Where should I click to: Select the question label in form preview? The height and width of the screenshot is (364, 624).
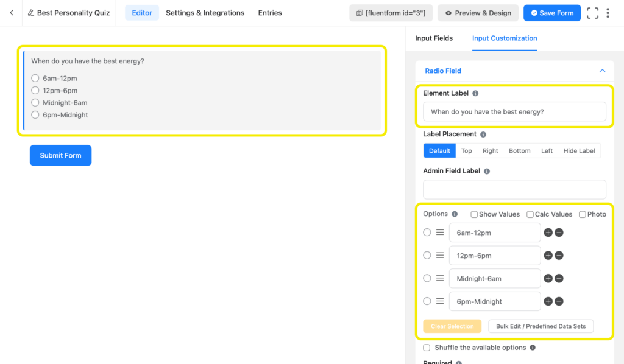pos(88,61)
